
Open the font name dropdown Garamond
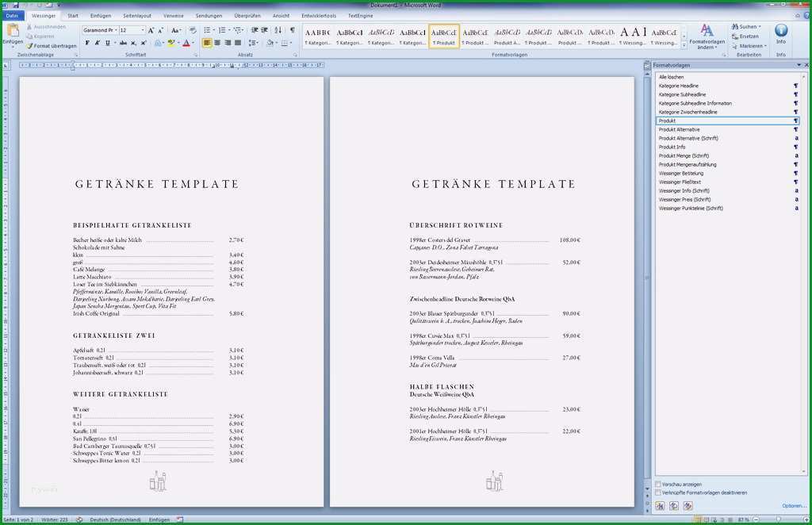[x=116, y=31]
